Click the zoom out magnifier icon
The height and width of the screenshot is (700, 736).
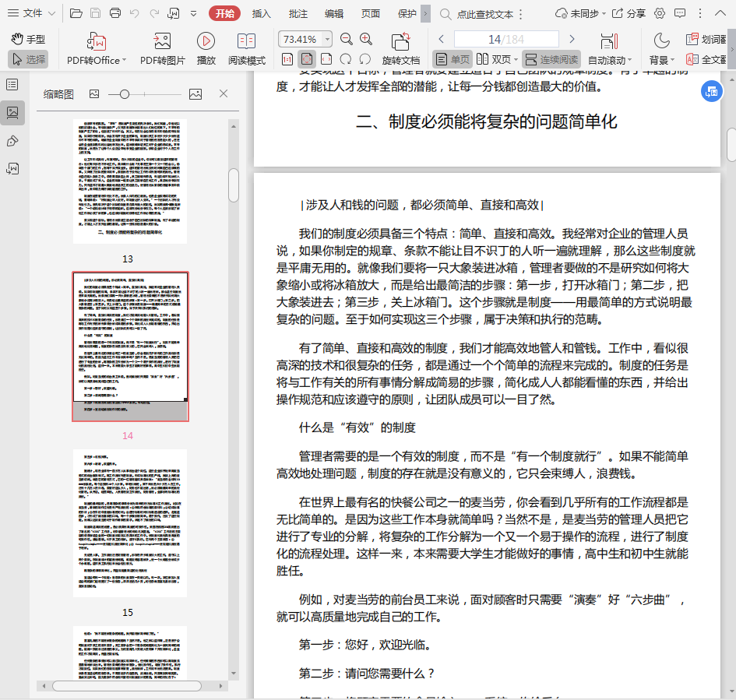347,40
